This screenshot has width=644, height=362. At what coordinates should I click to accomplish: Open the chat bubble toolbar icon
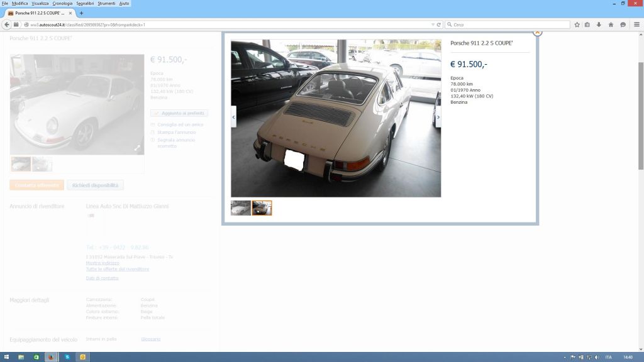pos(623,25)
